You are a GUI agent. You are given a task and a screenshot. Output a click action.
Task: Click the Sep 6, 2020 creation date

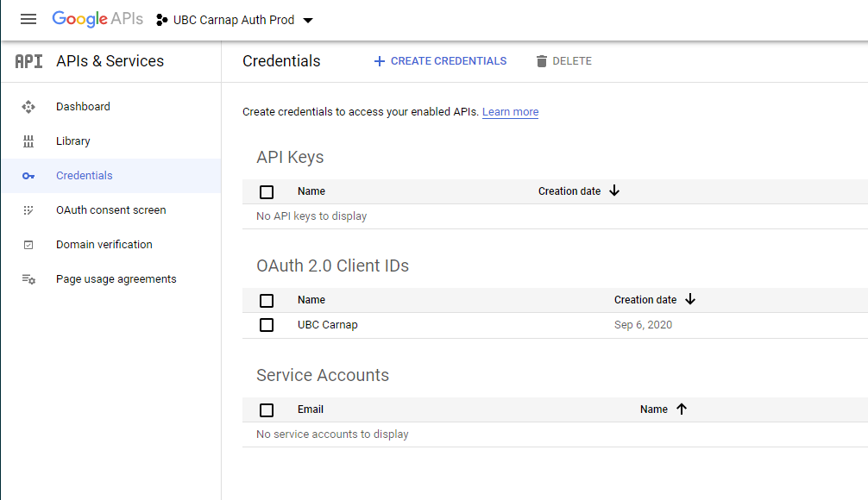(644, 325)
